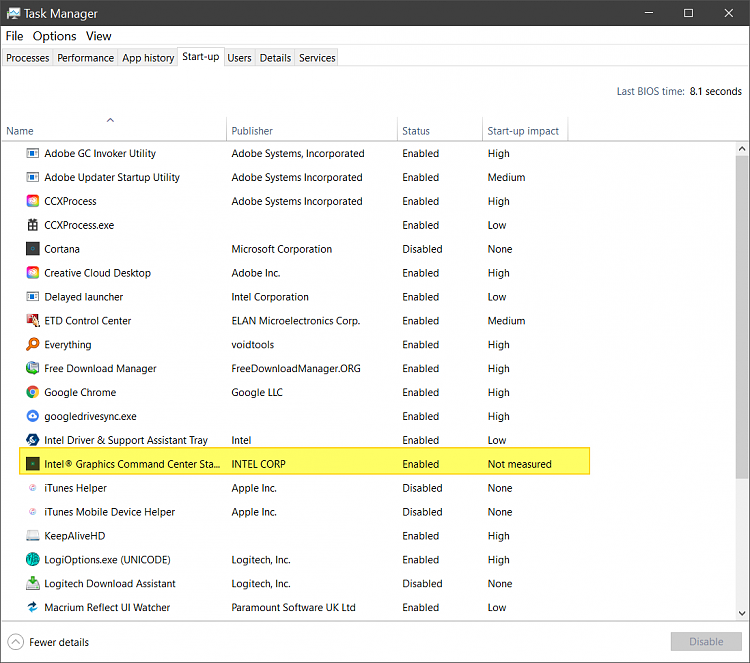The height and width of the screenshot is (663, 750).
Task: Open the Options menu
Action: 55,36
